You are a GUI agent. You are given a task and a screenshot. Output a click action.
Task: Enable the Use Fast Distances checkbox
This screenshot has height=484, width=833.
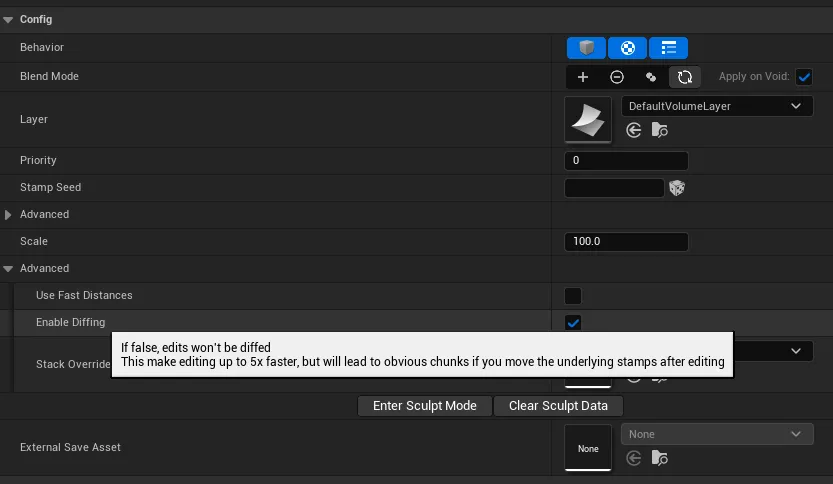[573, 296]
